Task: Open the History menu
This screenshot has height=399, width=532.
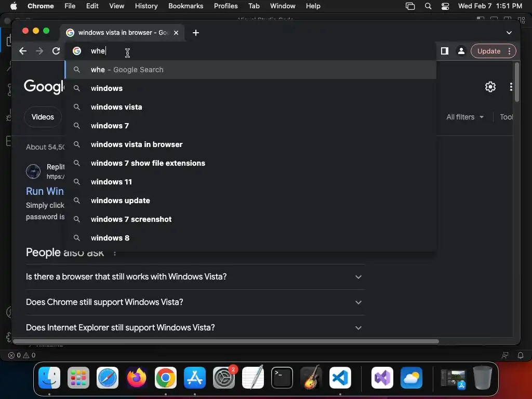Action: 146,6
